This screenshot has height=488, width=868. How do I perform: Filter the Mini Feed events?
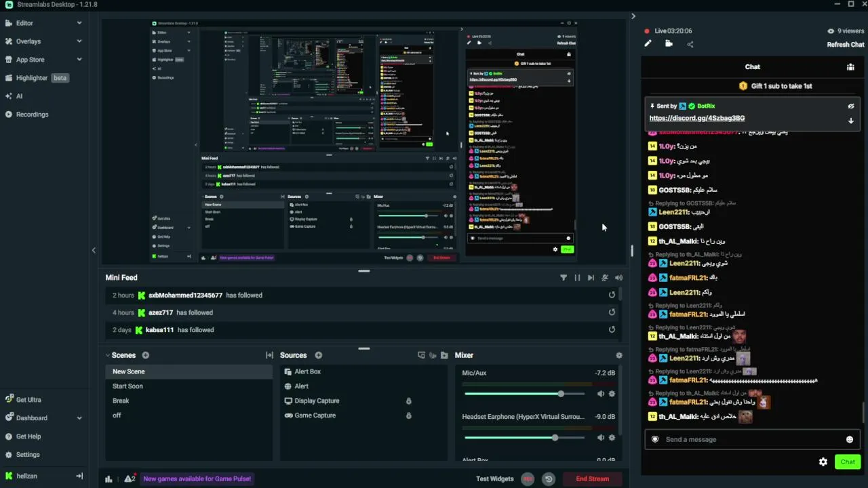pos(563,278)
